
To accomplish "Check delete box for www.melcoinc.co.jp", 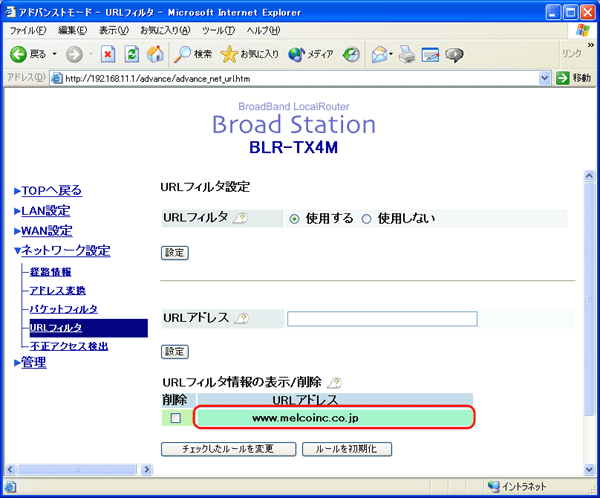I will point(175,418).
